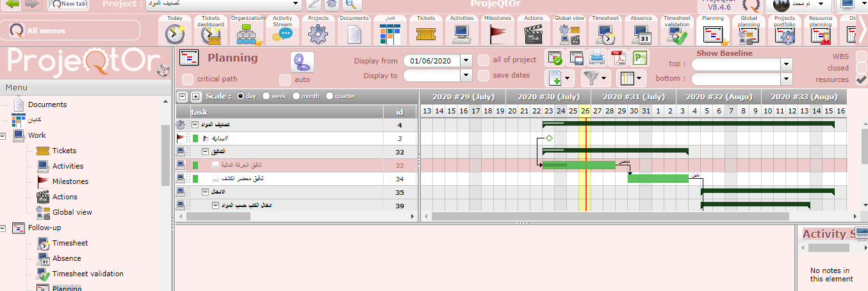The image size is (868, 291).
Task: Open the Resource planning shortcut
Action: tap(821, 29)
